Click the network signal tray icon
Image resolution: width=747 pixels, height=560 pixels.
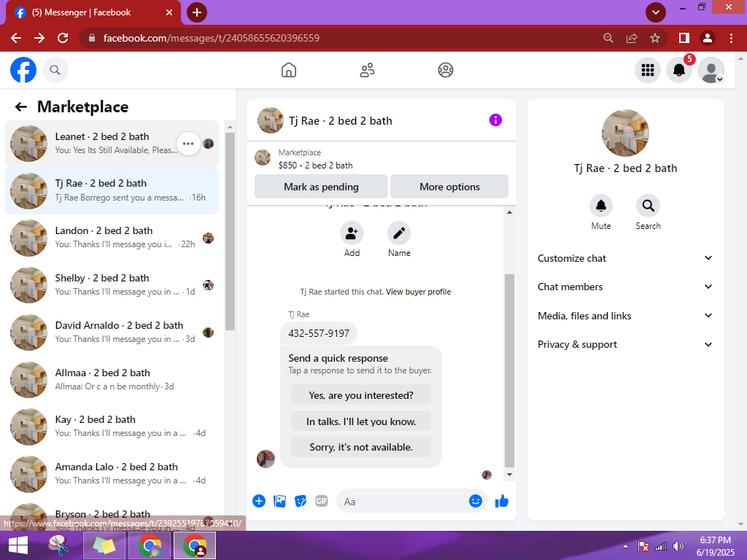coord(661,546)
